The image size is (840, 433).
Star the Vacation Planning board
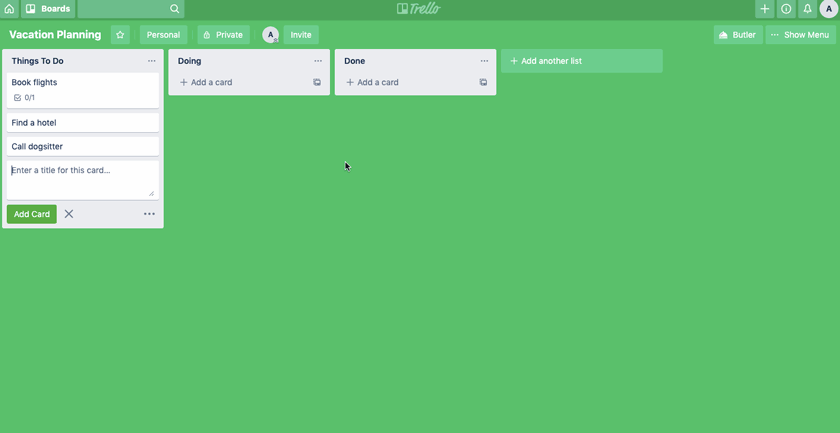[x=120, y=35]
